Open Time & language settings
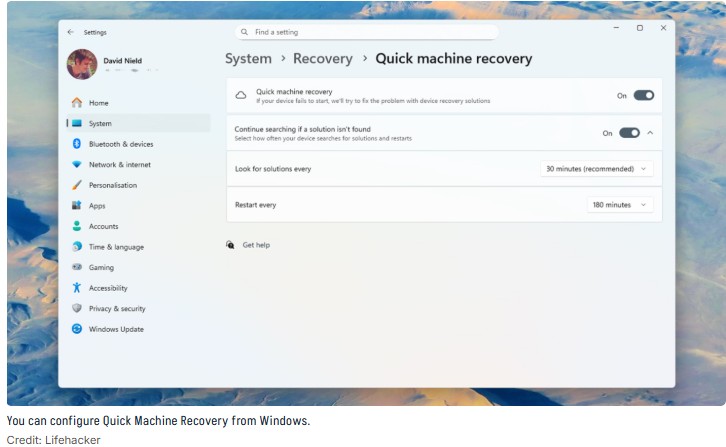The image size is (726, 447). pyautogui.click(x=138, y=247)
